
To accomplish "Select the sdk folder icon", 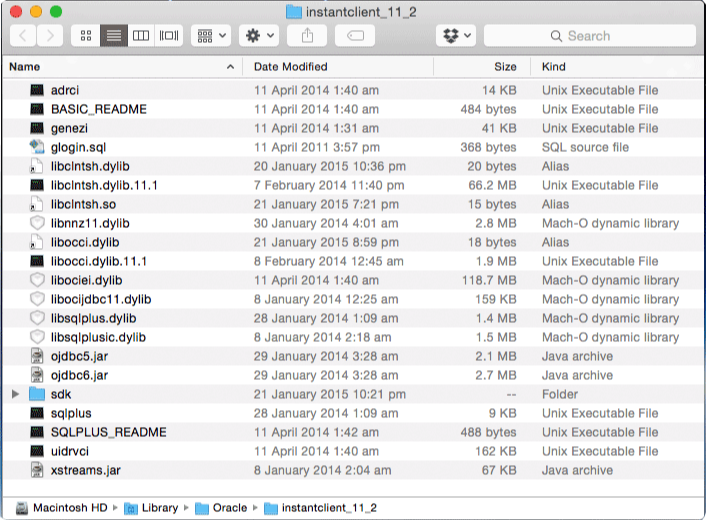I will (x=37, y=394).
